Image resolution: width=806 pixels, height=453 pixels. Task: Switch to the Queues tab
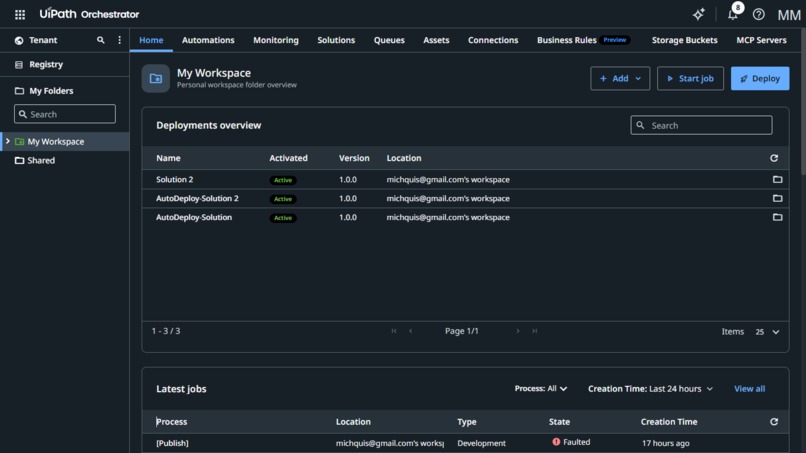(389, 40)
